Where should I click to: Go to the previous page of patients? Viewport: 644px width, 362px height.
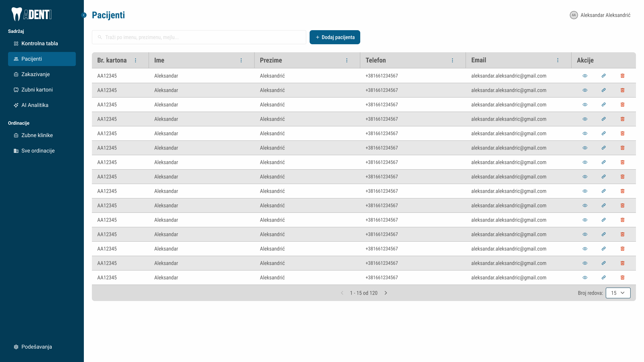pos(342,293)
